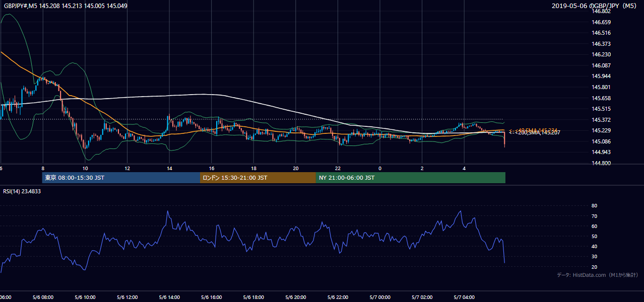Click RSI scale value 70
The width and height of the screenshot is (644, 302).
tap(594, 216)
